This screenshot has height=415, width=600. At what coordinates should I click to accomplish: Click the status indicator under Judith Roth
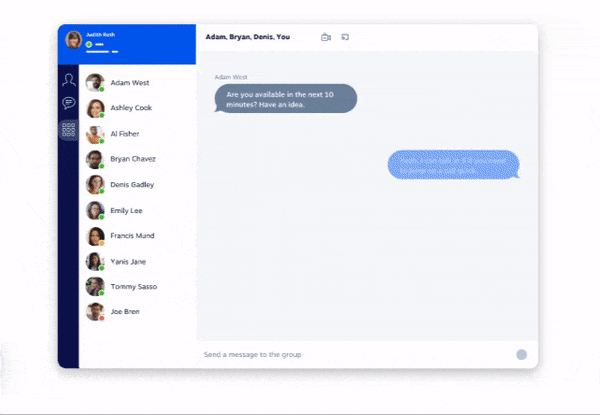(x=89, y=45)
